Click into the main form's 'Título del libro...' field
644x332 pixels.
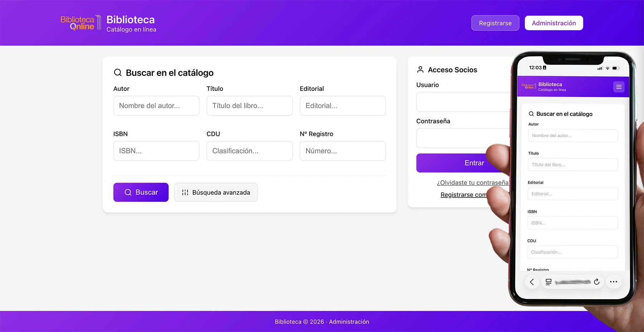coord(249,106)
